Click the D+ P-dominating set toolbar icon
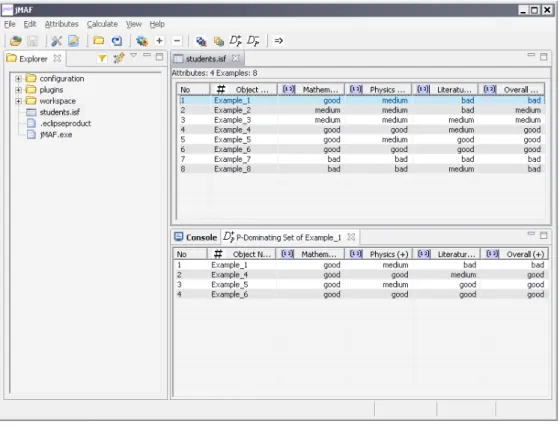 [x=235, y=41]
